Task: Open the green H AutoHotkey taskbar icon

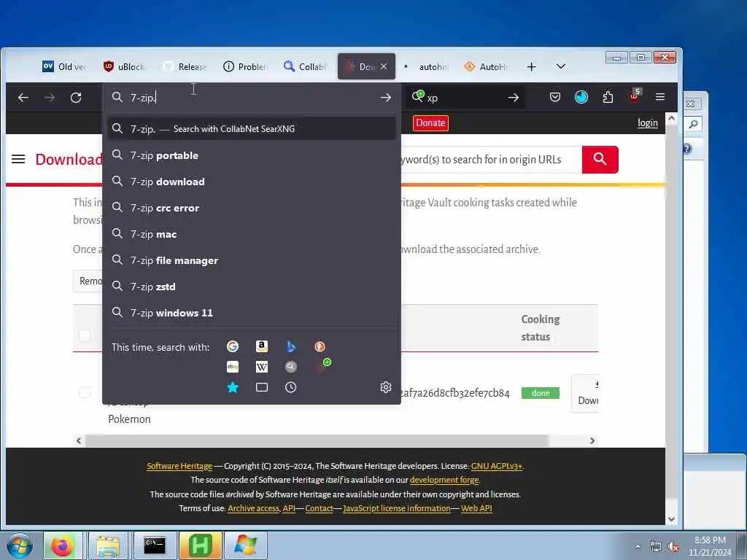Action: [200, 545]
